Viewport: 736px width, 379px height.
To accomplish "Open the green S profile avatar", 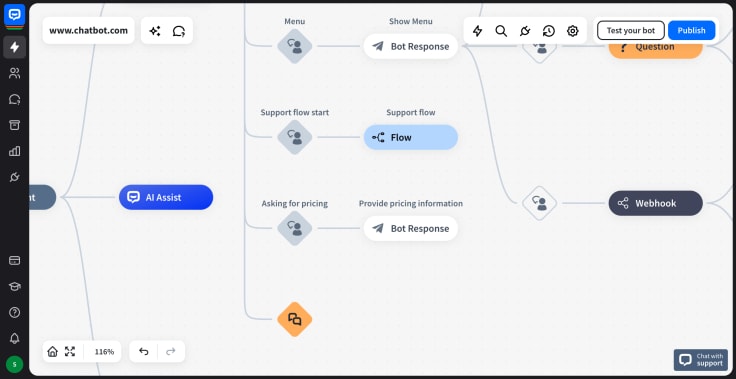I will coord(14,364).
